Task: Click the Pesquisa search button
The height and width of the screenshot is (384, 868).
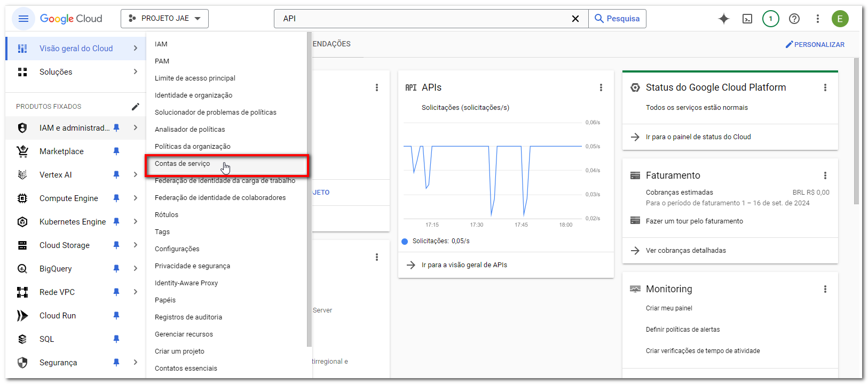Action: 617,19
